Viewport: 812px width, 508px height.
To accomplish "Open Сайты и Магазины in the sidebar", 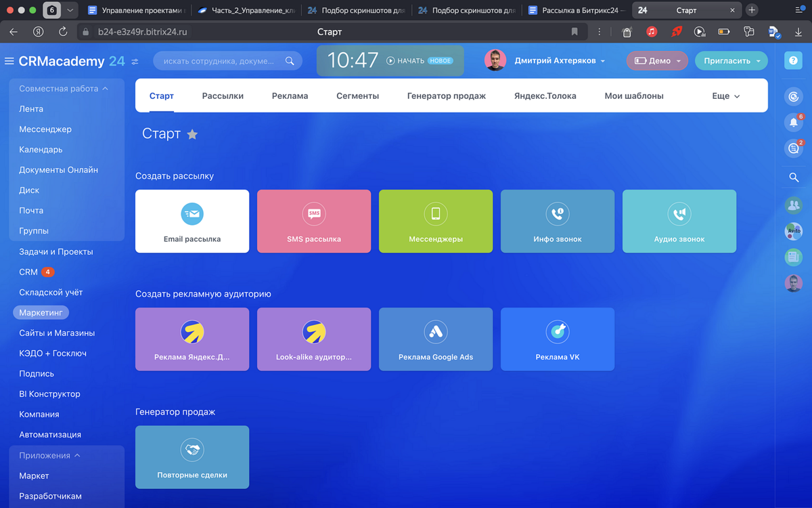I will [57, 333].
